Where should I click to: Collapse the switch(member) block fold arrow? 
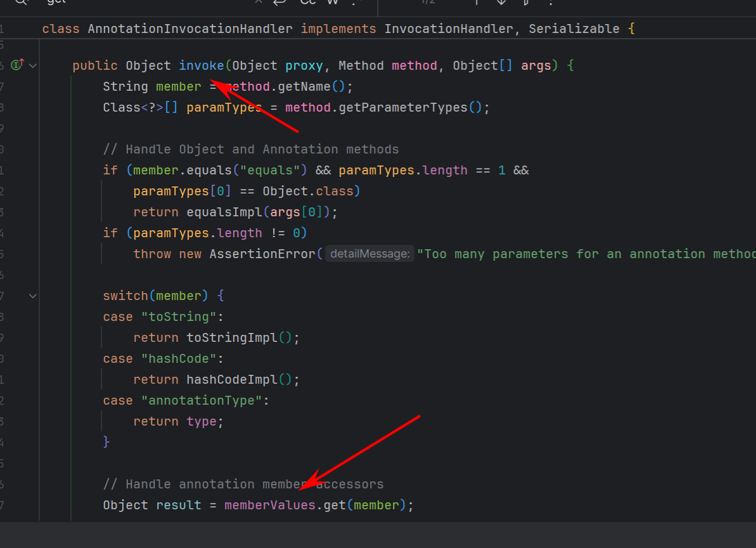pyautogui.click(x=33, y=296)
